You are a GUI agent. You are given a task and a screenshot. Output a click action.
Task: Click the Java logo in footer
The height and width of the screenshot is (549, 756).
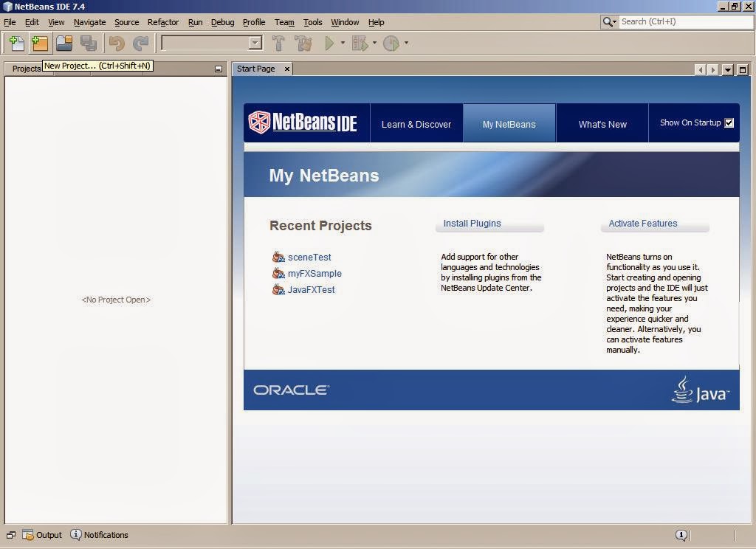701,390
